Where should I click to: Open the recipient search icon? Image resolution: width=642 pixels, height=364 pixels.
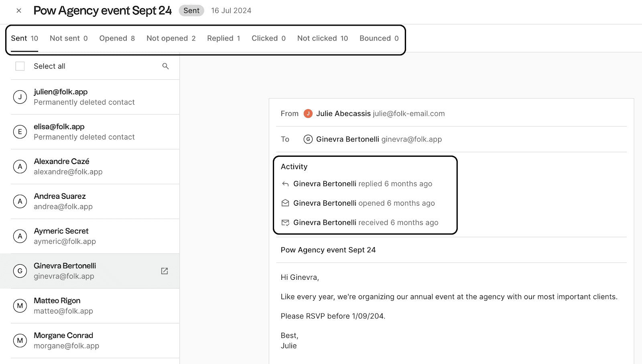(x=165, y=66)
